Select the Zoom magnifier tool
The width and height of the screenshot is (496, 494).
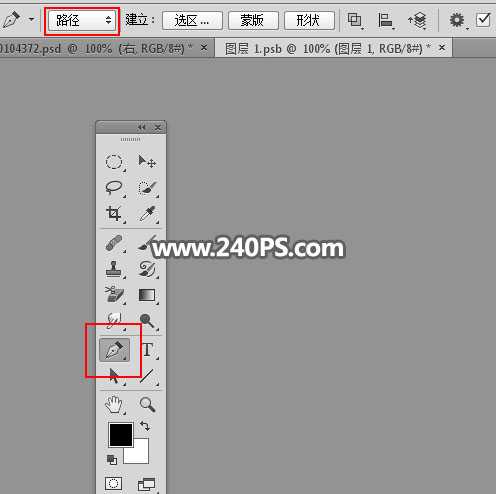[147, 405]
